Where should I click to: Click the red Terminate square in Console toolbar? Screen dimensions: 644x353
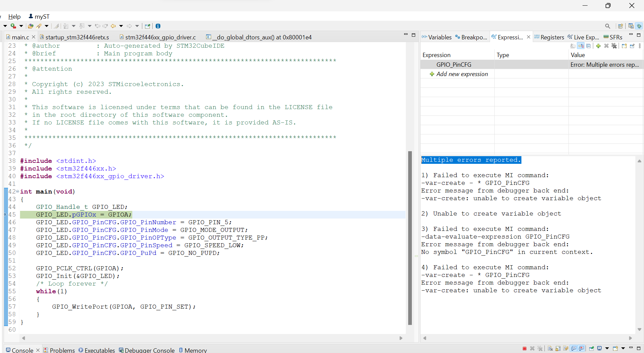(524, 349)
